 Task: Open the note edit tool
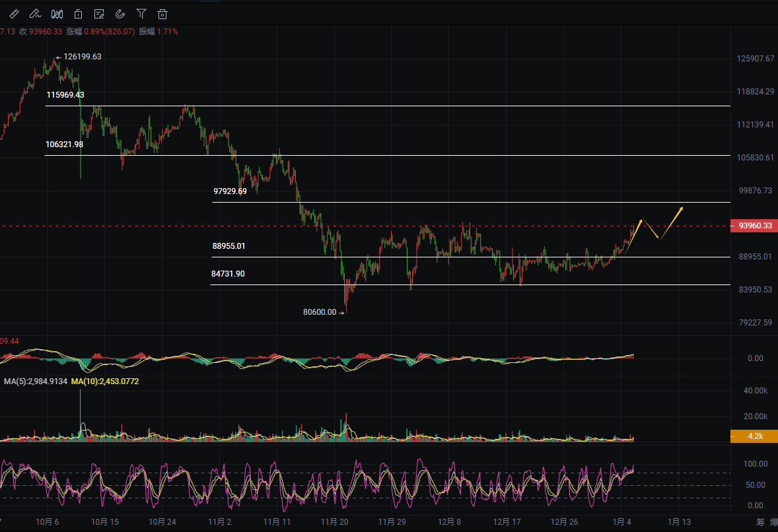99,13
